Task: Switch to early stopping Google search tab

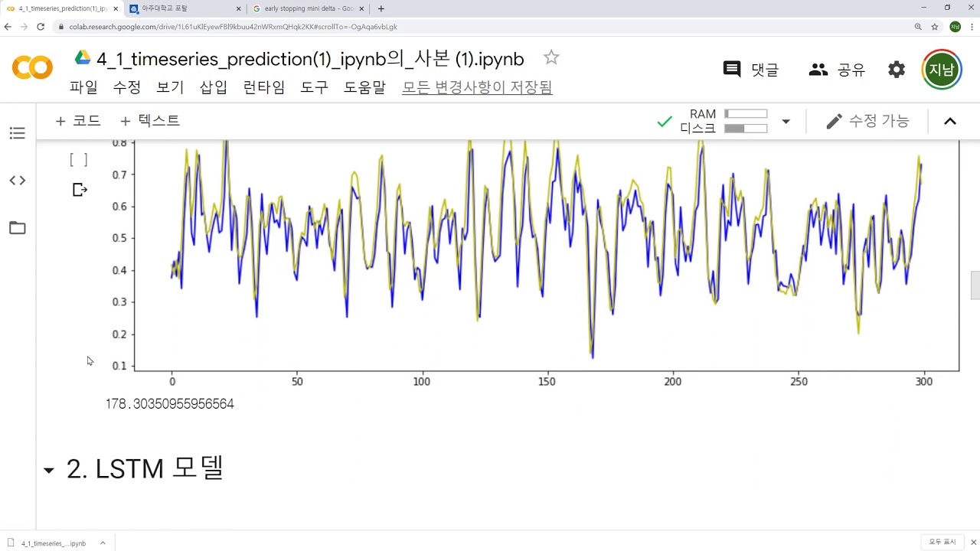Action: (x=310, y=8)
